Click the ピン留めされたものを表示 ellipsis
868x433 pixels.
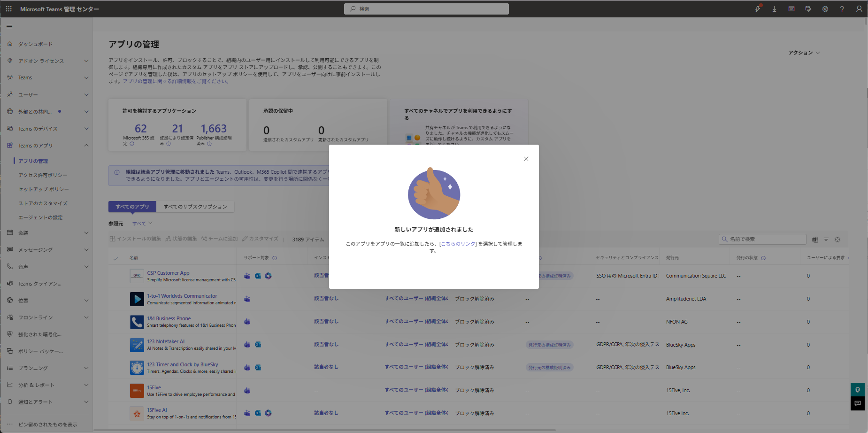pyautogui.click(x=10, y=425)
